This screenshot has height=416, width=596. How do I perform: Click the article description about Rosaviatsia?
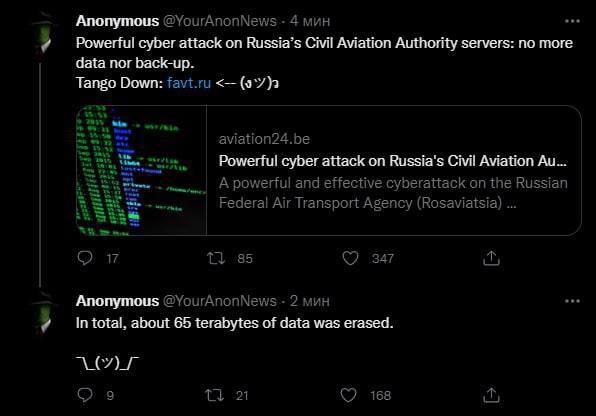pos(393,193)
